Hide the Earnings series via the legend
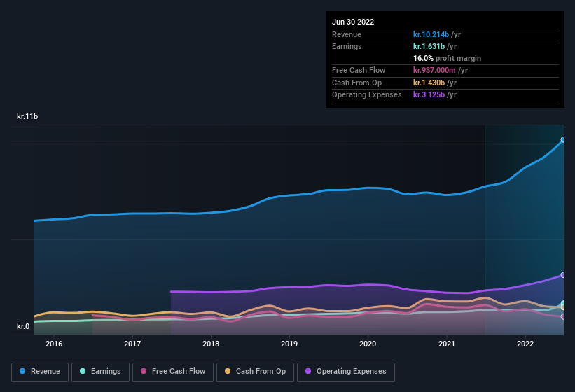Viewport: 575px width, 392px height. 99,372
